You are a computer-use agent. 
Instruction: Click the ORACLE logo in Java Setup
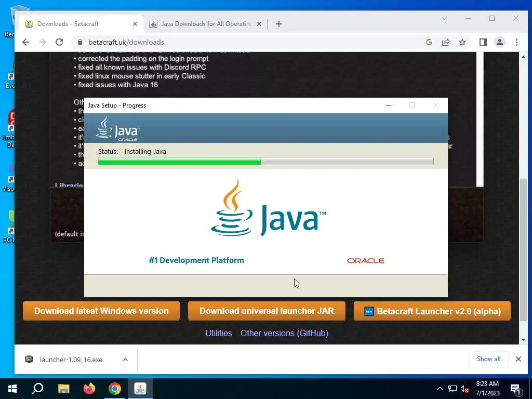(365, 261)
